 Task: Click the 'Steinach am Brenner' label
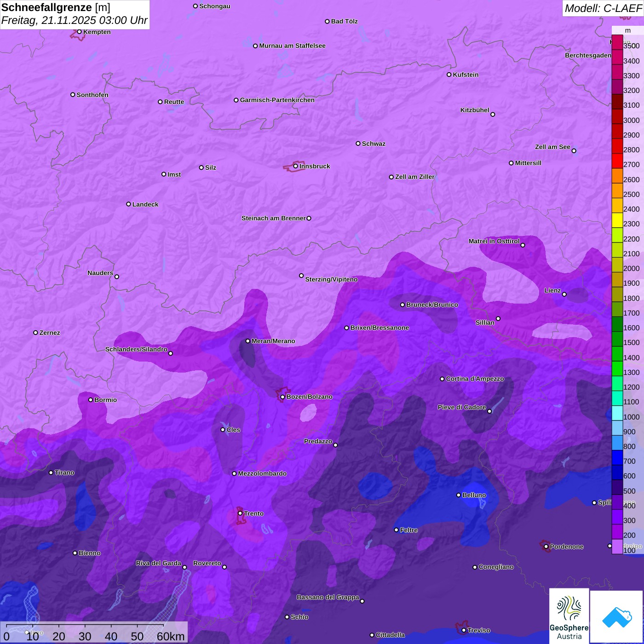274,218
